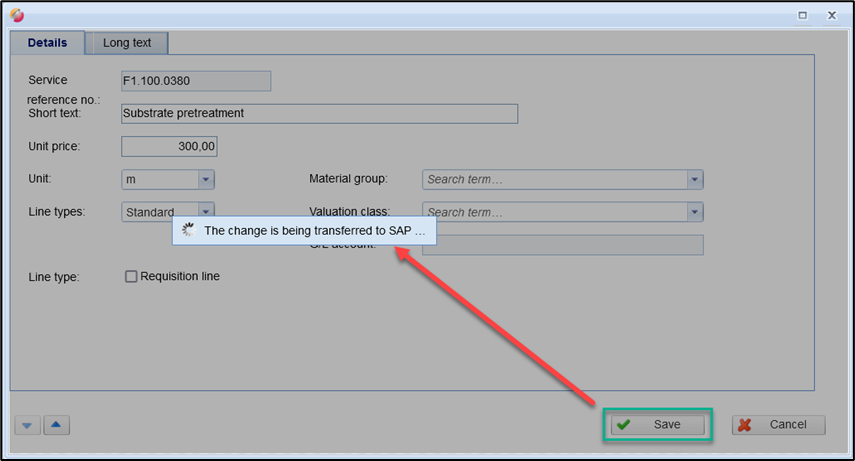Expand the Valuation class dropdown
The width and height of the screenshot is (855, 461).
point(695,212)
